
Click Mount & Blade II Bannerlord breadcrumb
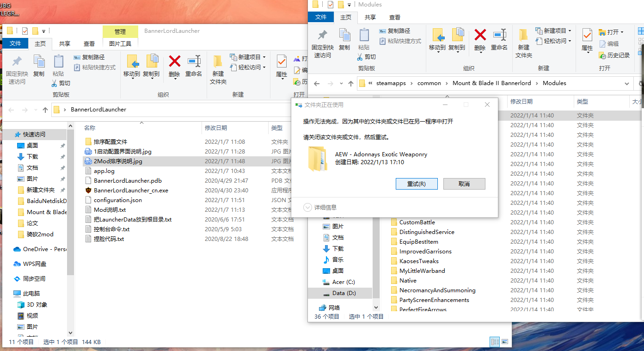pos(492,83)
